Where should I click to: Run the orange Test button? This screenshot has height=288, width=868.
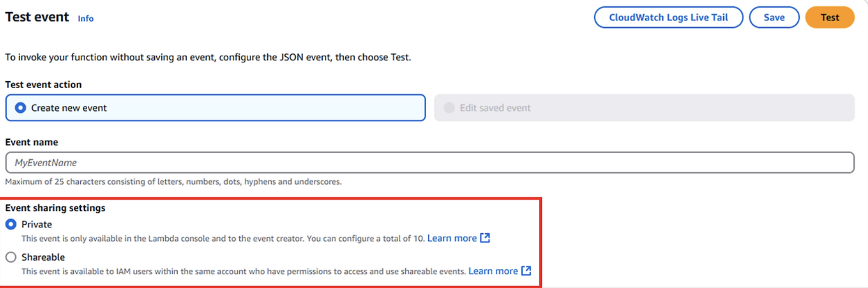coord(830,18)
